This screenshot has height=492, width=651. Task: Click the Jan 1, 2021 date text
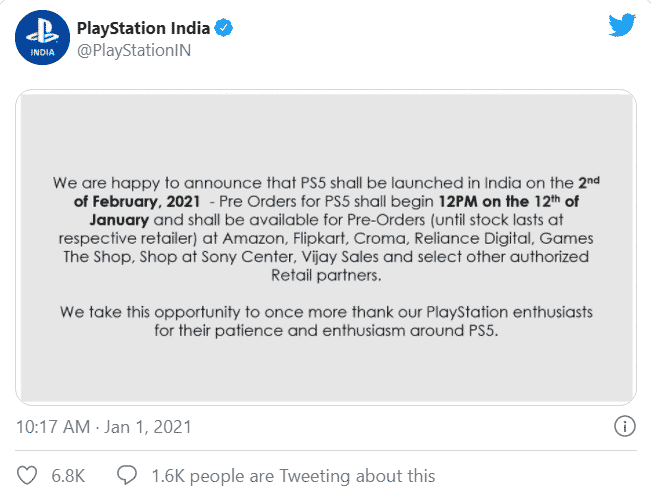(x=148, y=427)
